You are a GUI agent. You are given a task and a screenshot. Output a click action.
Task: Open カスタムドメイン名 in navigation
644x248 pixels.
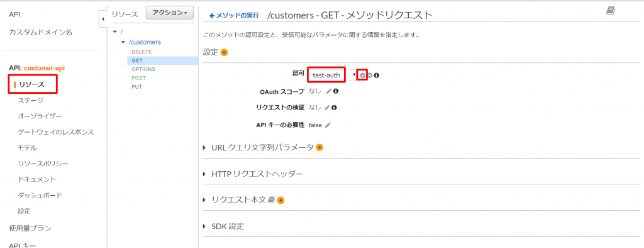[x=41, y=32]
